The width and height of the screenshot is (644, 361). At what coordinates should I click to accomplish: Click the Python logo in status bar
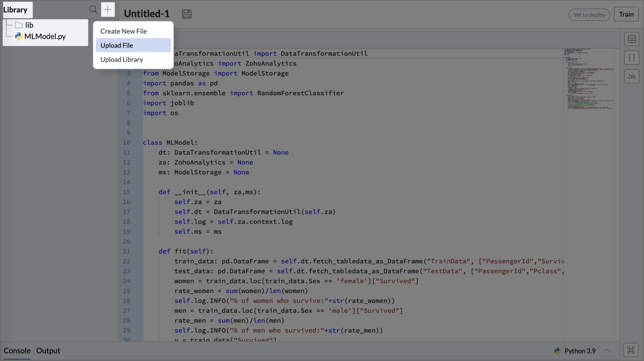pyautogui.click(x=557, y=351)
